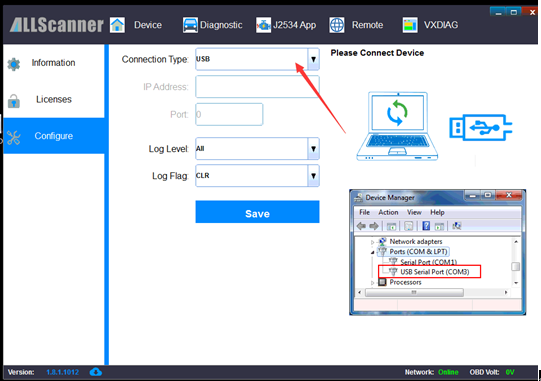Click the Configure tools icon

pos(13,137)
